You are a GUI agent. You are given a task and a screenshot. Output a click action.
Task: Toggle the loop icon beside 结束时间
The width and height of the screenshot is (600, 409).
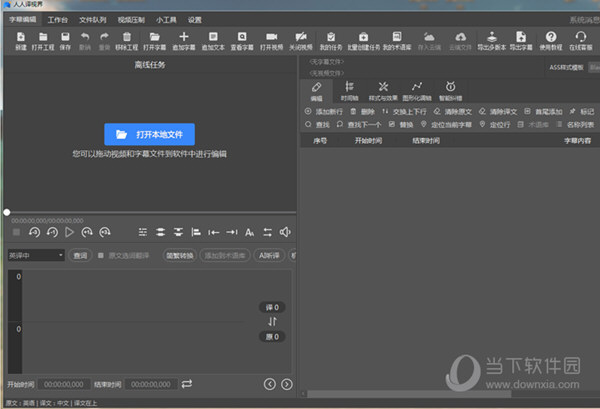187,384
